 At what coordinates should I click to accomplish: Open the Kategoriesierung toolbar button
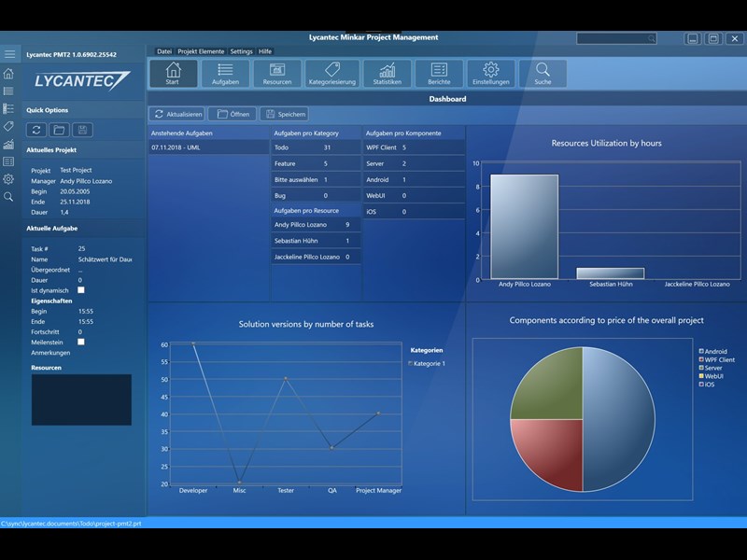click(x=332, y=74)
